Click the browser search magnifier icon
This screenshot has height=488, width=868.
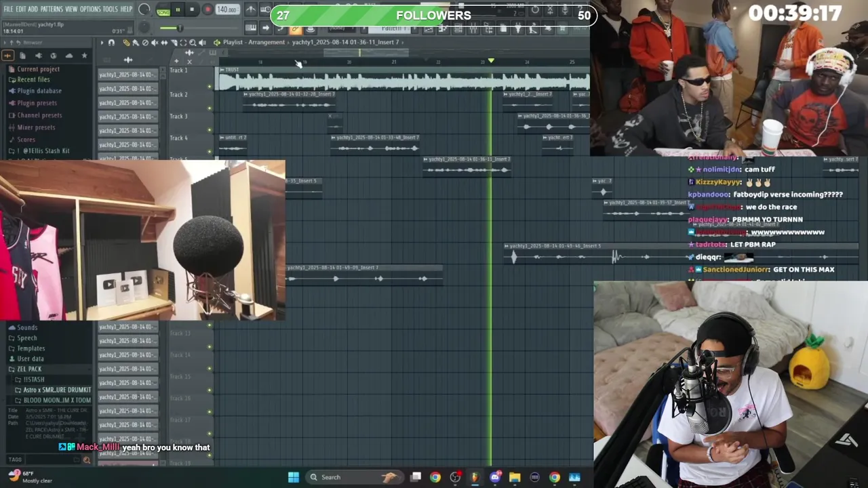point(86,460)
